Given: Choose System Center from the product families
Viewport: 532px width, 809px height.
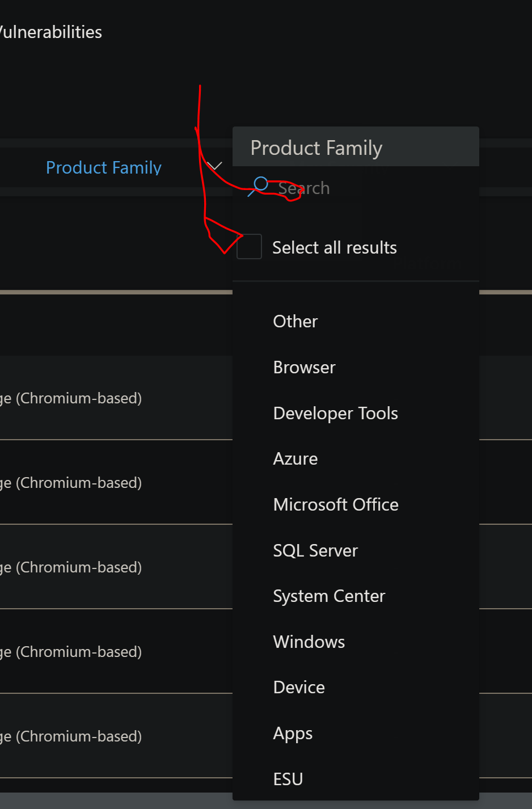Looking at the screenshot, I should pos(329,596).
